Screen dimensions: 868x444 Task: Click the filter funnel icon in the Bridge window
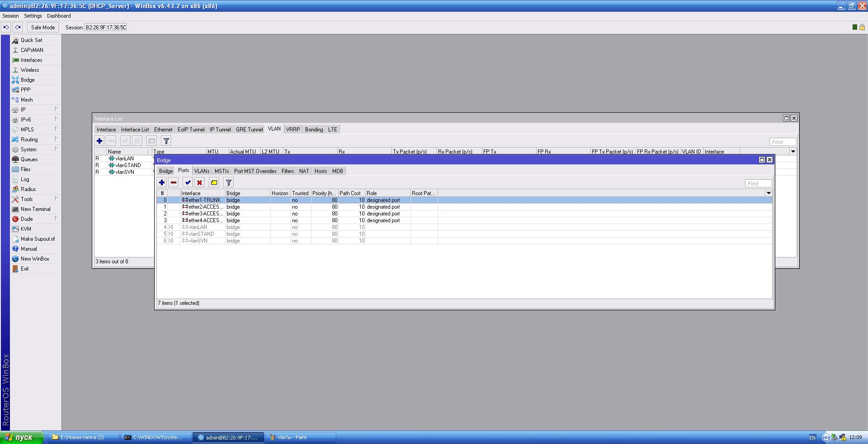tap(229, 182)
